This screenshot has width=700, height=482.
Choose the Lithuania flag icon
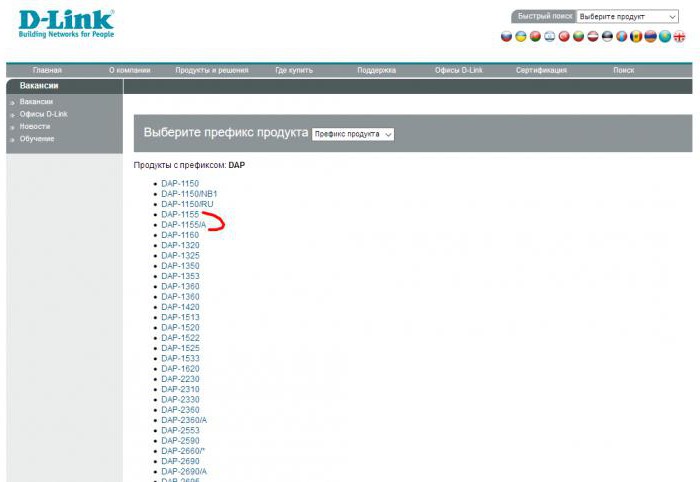578,37
